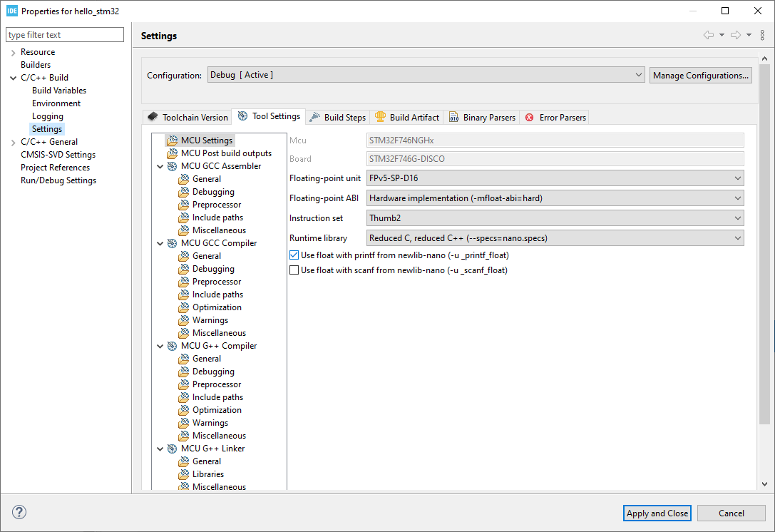
Task: Click the forward navigation arrow icon
Action: [x=735, y=35]
